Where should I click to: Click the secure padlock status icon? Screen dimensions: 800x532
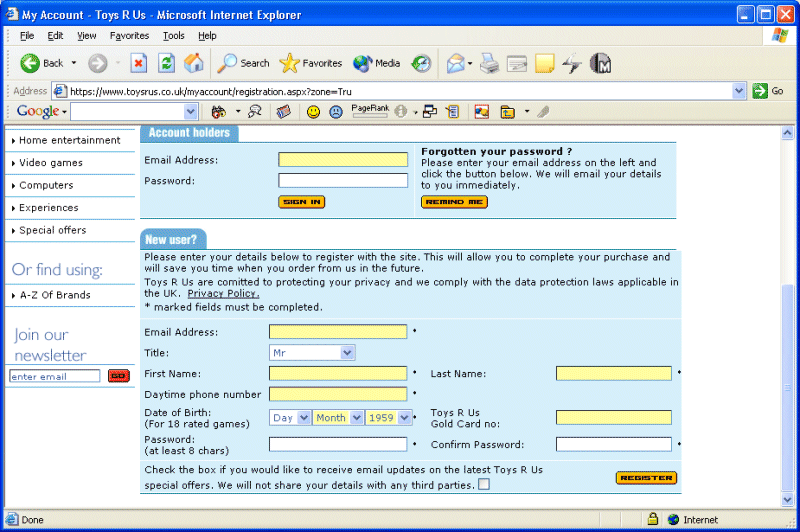(x=653, y=519)
